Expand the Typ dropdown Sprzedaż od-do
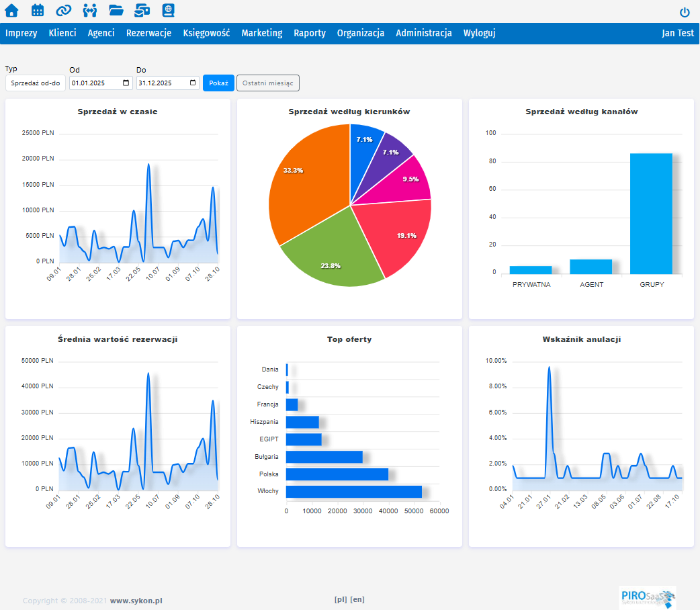700x610 pixels. [36, 83]
